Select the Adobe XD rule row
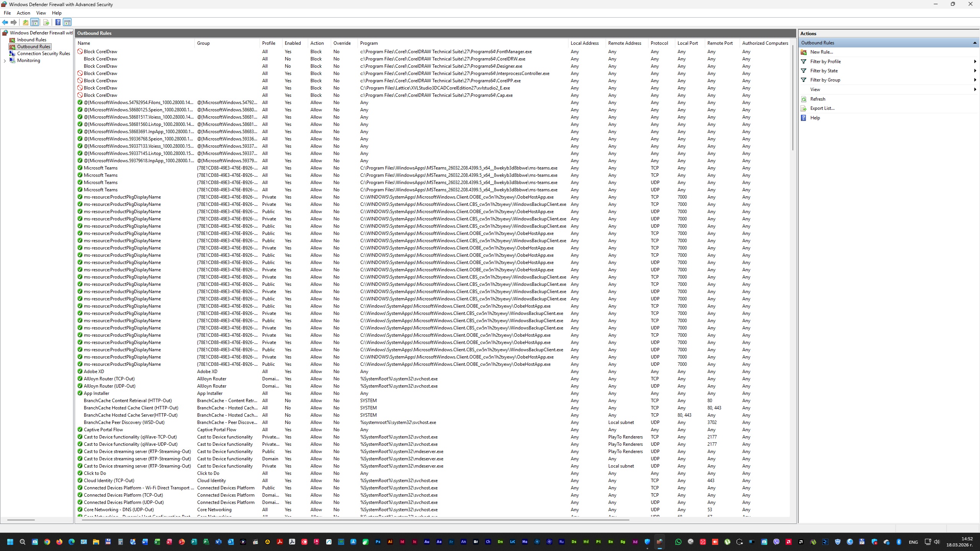This screenshot has width=980, height=551. (x=433, y=372)
